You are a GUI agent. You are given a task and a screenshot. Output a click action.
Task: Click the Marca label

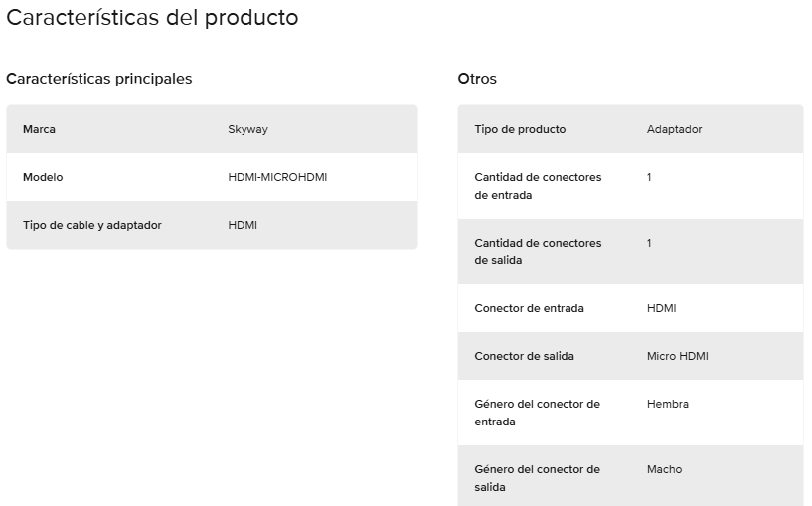(39, 129)
